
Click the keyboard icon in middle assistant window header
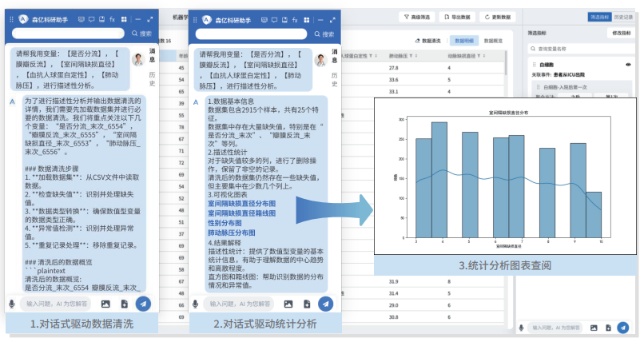[264, 20]
